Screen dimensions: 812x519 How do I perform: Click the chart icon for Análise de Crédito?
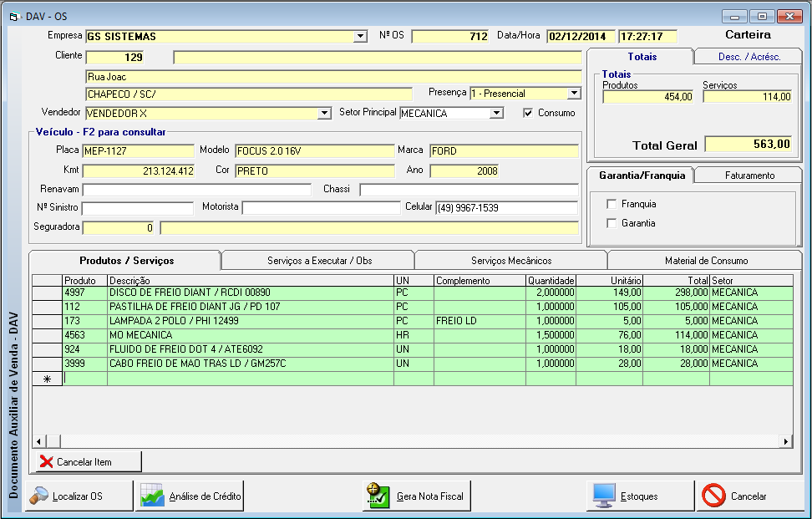pos(152,496)
